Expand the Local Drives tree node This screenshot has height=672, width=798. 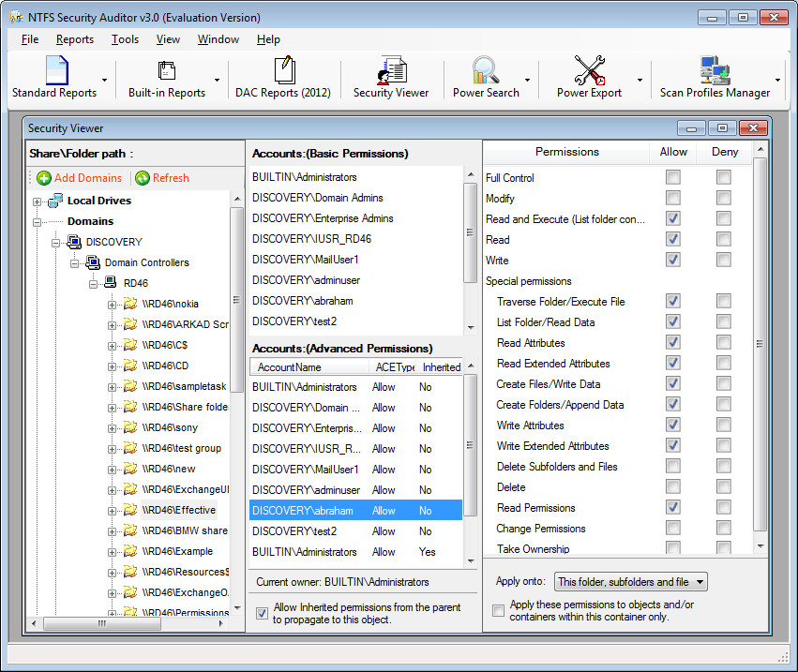(38, 202)
